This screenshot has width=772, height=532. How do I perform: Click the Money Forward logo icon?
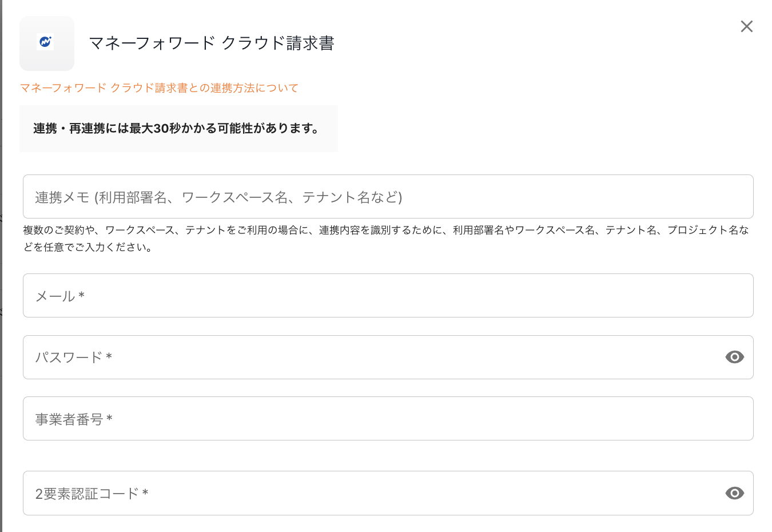46,43
